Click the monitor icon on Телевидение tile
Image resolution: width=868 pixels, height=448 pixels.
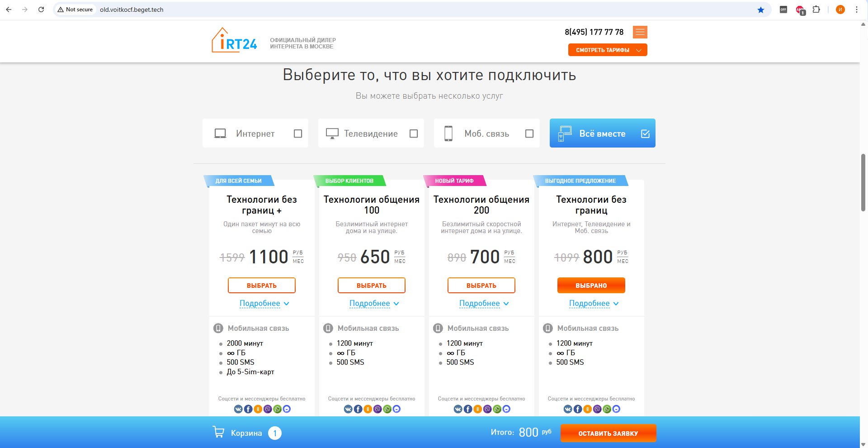click(x=332, y=133)
